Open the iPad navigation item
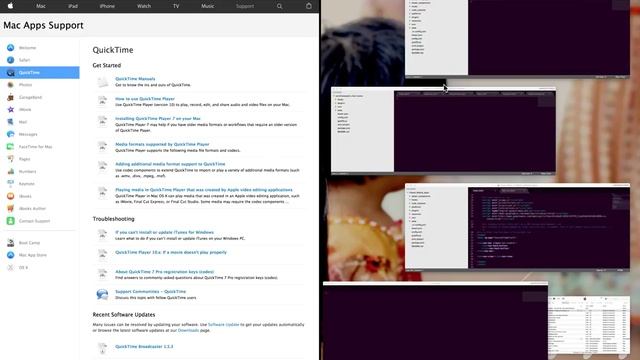The width and height of the screenshot is (640, 360). (73, 6)
